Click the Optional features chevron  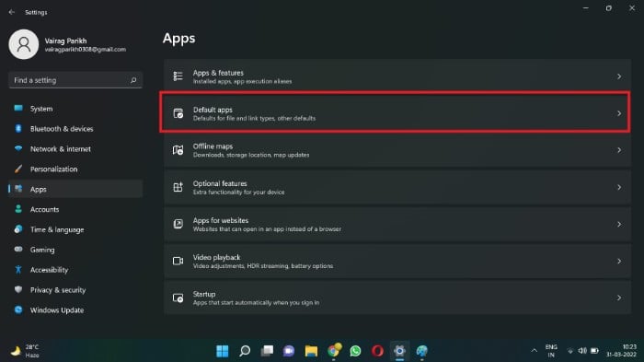[619, 187]
